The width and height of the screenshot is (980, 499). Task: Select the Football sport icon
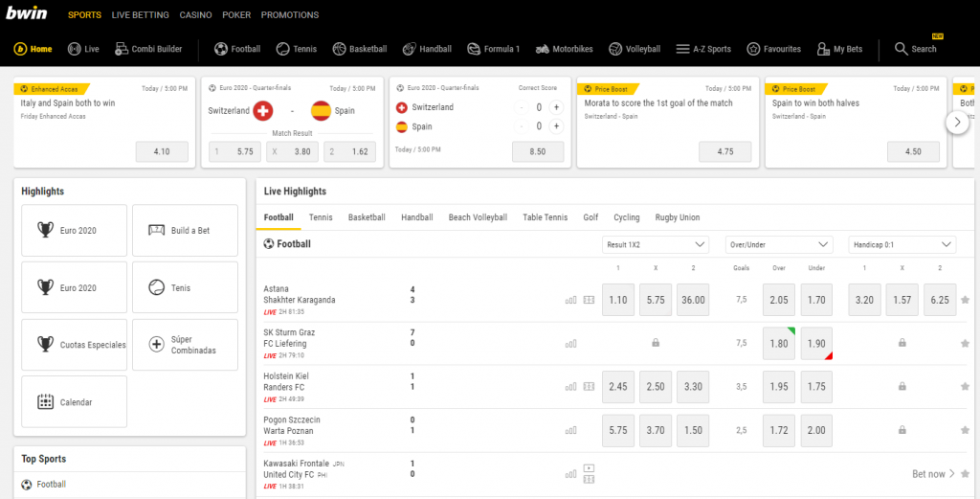(x=221, y=49)
